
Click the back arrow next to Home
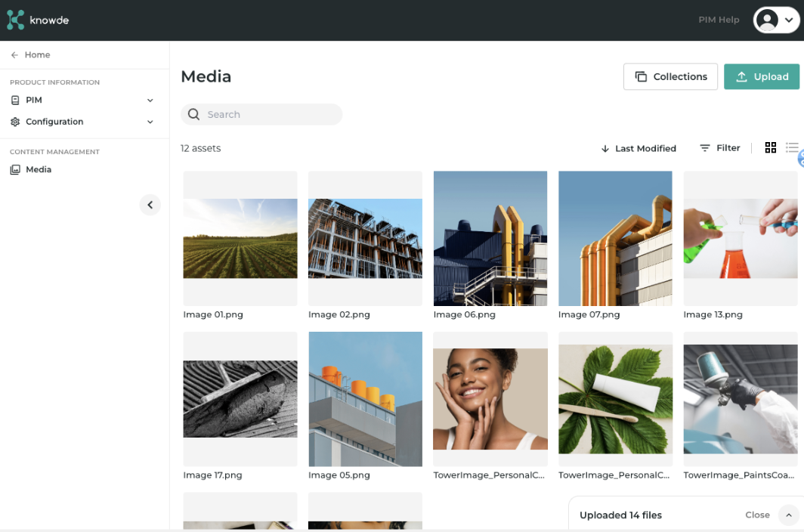pos(14,55)
